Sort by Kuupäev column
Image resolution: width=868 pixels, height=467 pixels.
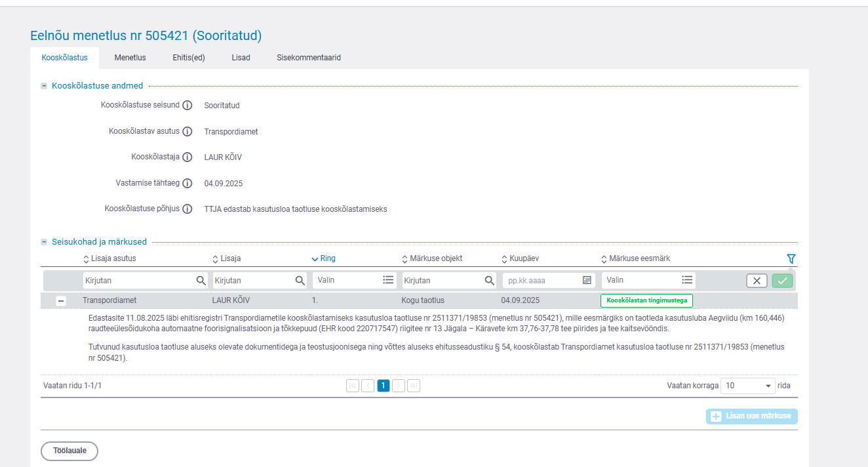[x=520, y=258]
